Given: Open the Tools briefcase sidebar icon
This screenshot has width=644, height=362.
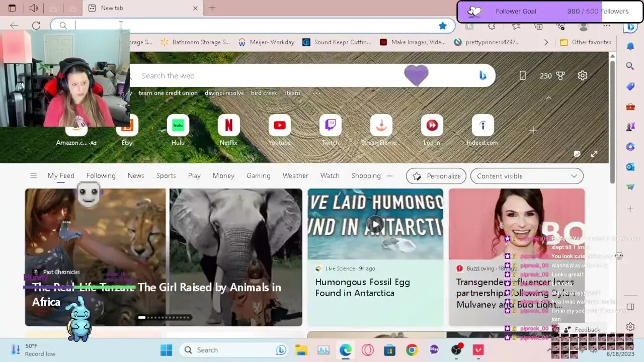Looking at the screenshot, I should (x=630, y=107).
